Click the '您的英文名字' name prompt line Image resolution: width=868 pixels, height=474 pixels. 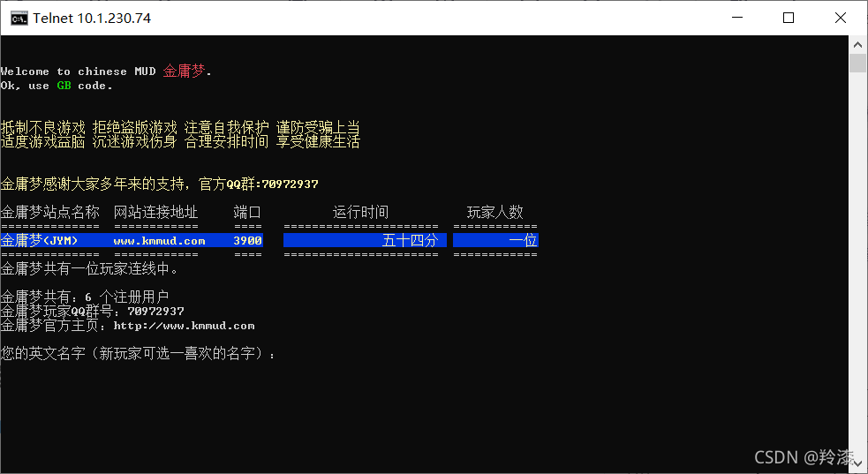[x=138, y=353]
